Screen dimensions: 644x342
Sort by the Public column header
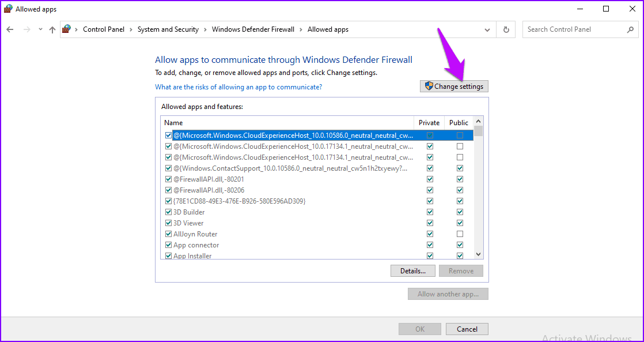click(459, 122)
